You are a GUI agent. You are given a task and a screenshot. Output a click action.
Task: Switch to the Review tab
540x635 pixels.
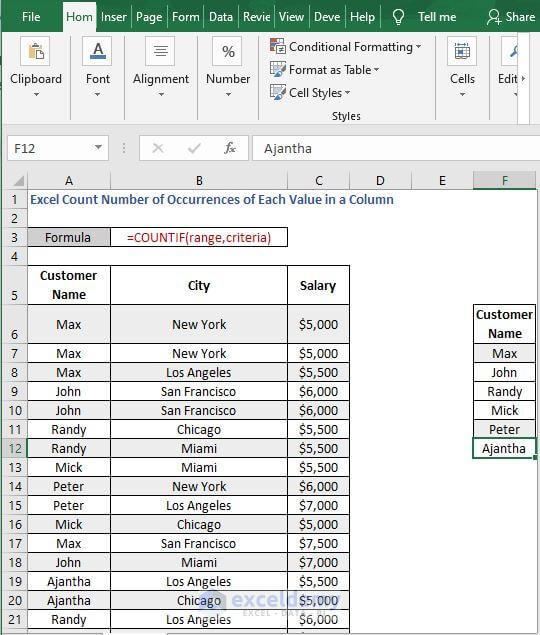click(256, 17)
